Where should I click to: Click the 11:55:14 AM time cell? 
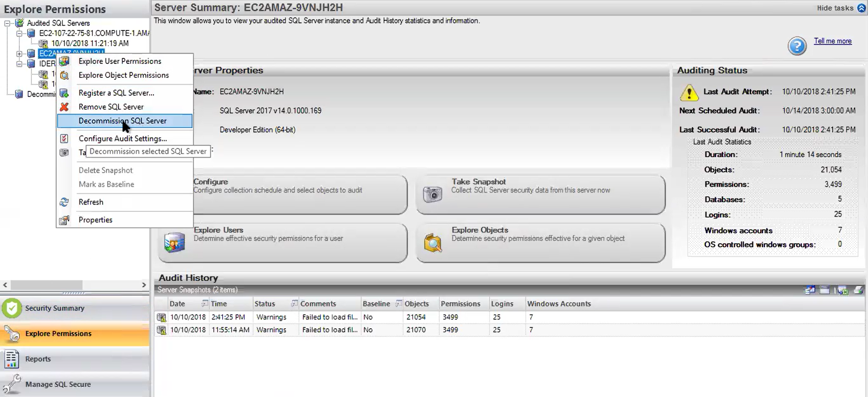point(230,330)
